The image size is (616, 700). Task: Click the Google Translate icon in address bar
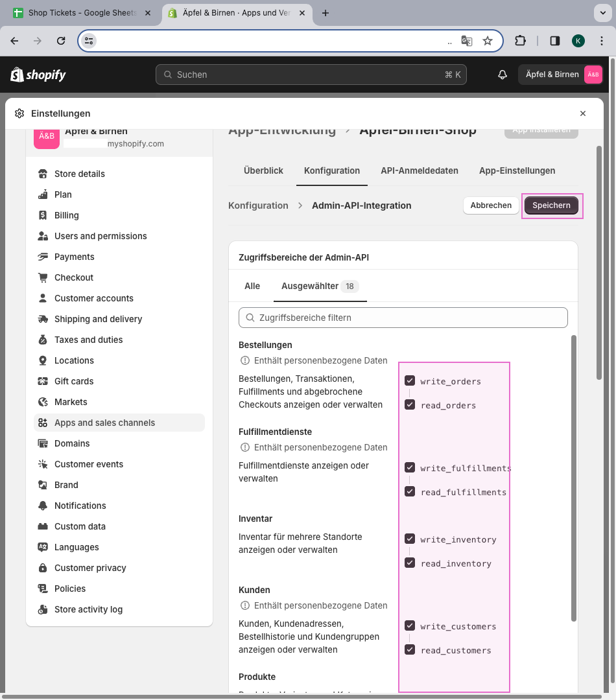point(466,41)
